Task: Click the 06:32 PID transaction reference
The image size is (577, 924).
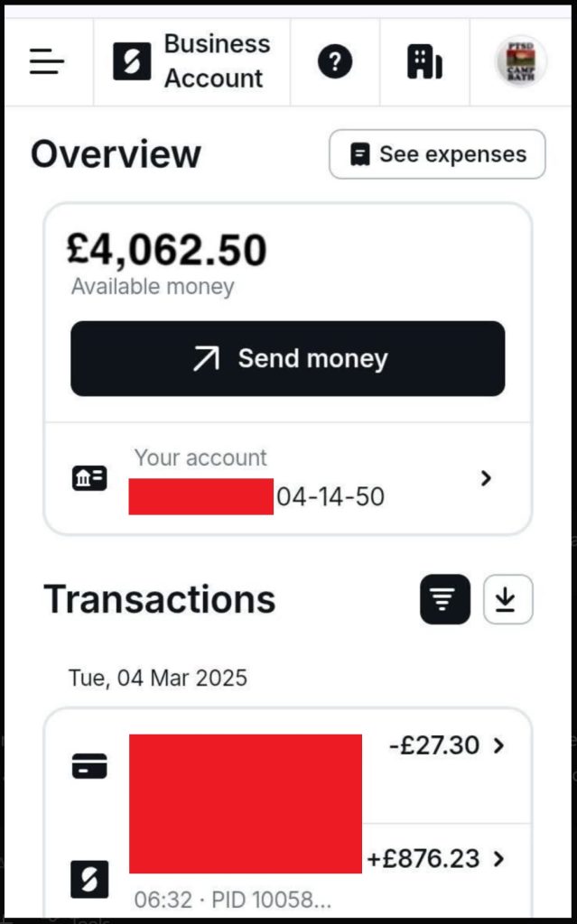Action: click(233, 900)
